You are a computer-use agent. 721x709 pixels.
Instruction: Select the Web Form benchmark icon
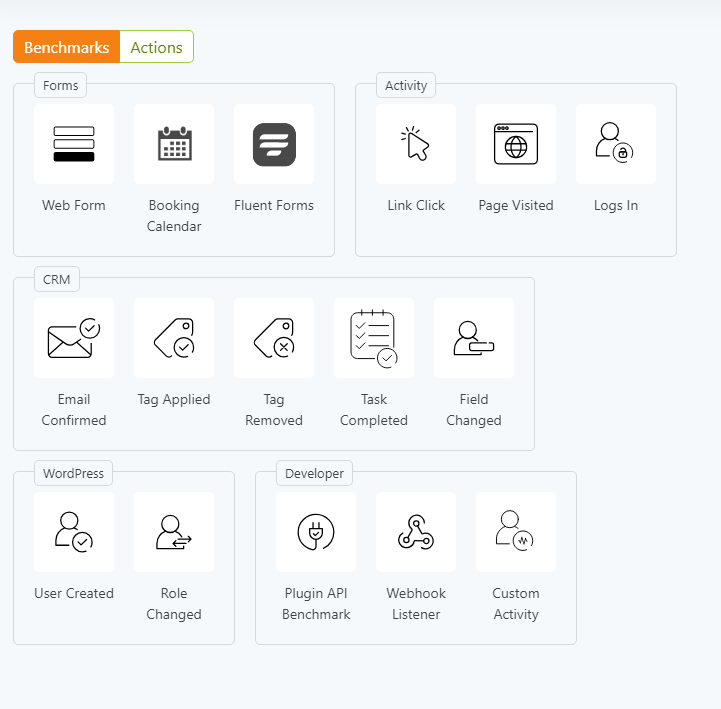(74, 144)
